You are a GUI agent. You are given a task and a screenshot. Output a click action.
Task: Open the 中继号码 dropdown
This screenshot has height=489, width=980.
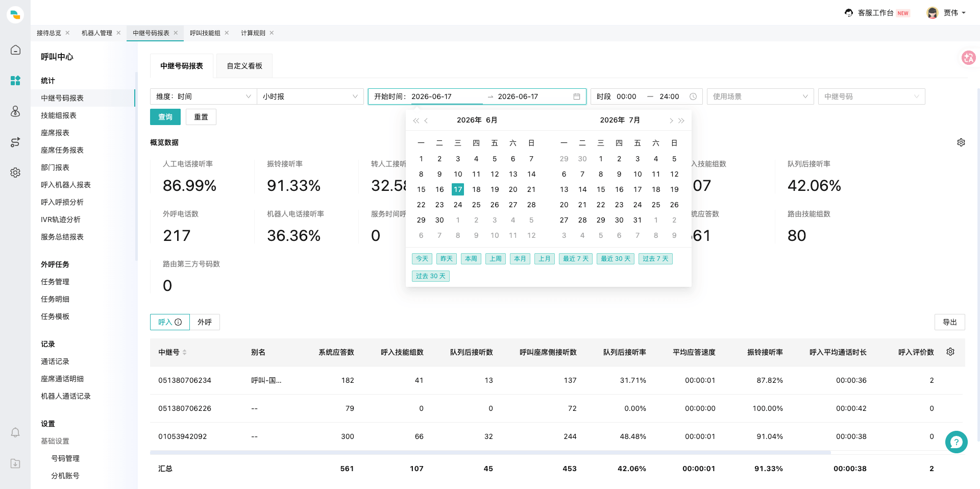click(871, 96)
